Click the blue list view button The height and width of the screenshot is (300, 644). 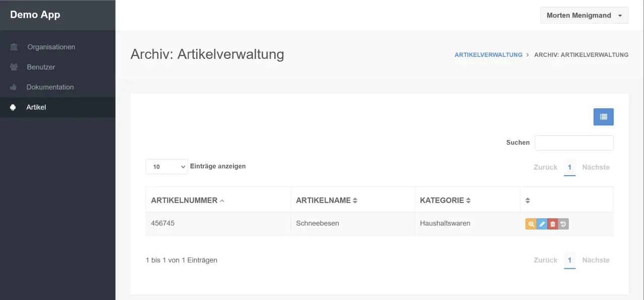pos(603,117)
